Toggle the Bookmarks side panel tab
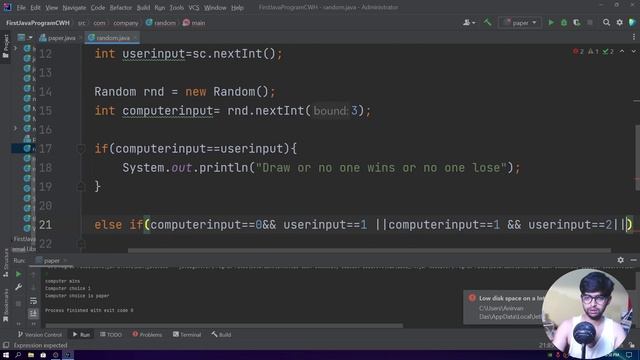 click(6, 304)
